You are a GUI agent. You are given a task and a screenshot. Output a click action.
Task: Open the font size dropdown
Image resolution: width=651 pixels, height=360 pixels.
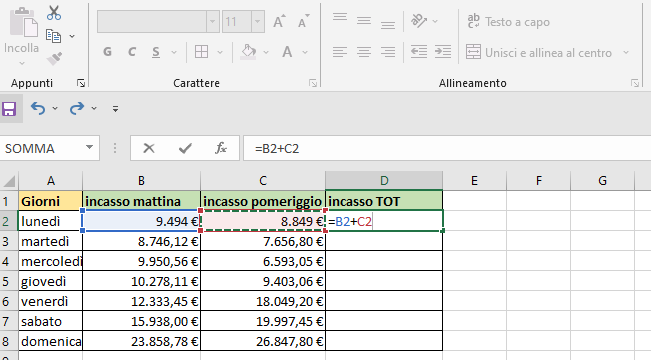point(257,22)
